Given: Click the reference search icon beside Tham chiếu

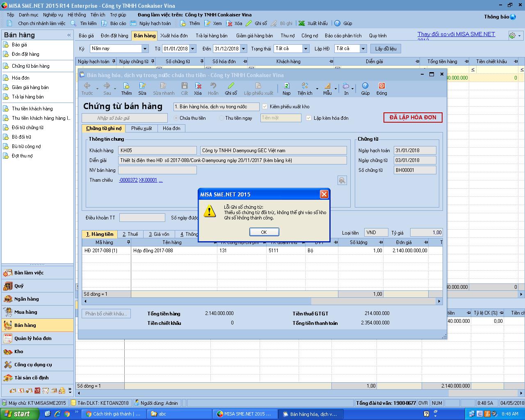Looking at the screenshot, I should pyautogui.click(x=342, y=180).
